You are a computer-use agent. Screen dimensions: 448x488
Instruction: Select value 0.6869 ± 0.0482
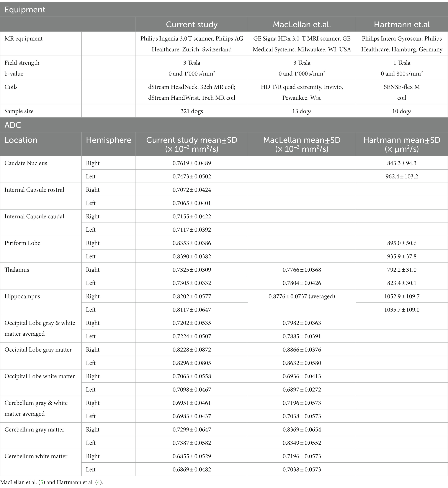tap(192, 469)
